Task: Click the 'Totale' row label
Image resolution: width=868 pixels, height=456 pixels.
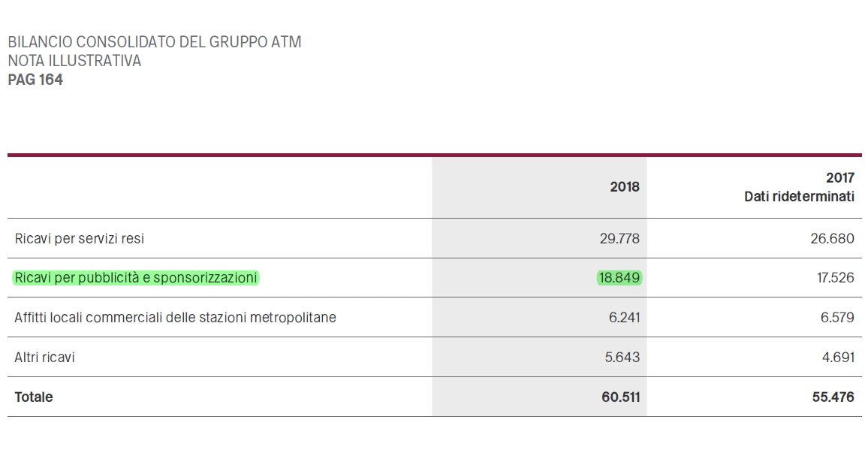Action: click(x=34, y=397)
